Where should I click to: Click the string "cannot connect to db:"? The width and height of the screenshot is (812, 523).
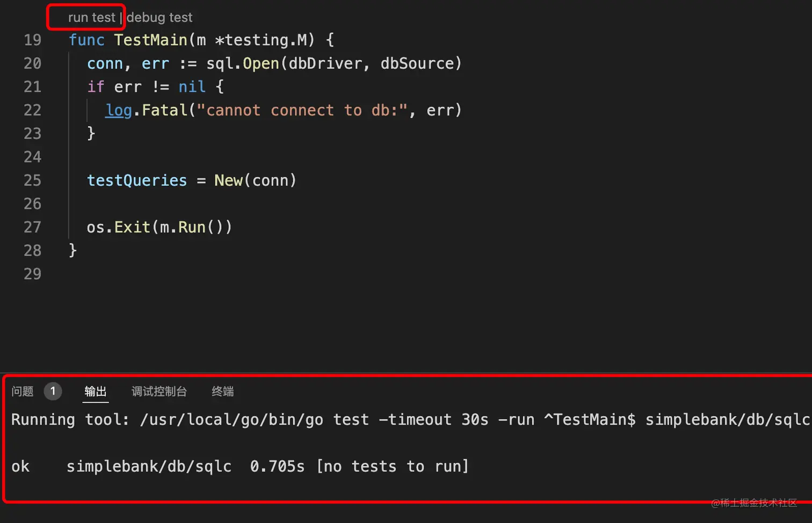[302, 110]
